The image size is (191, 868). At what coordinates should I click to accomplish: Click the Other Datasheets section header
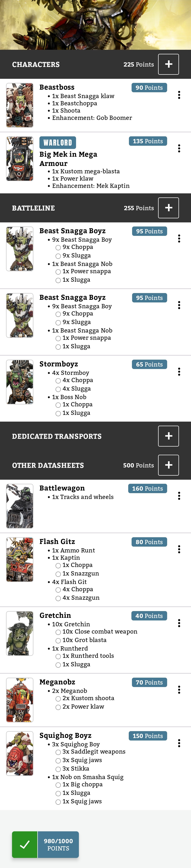(x=48, y=465)
